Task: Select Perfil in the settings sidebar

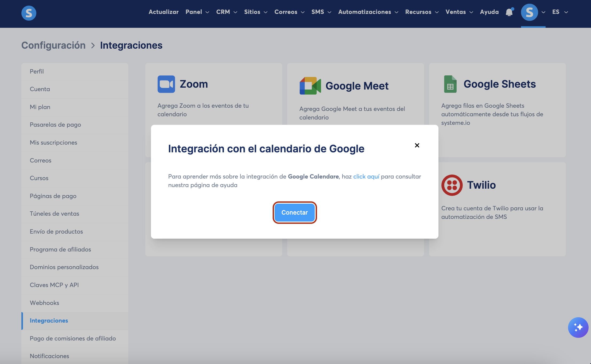Action: [75, 71]
